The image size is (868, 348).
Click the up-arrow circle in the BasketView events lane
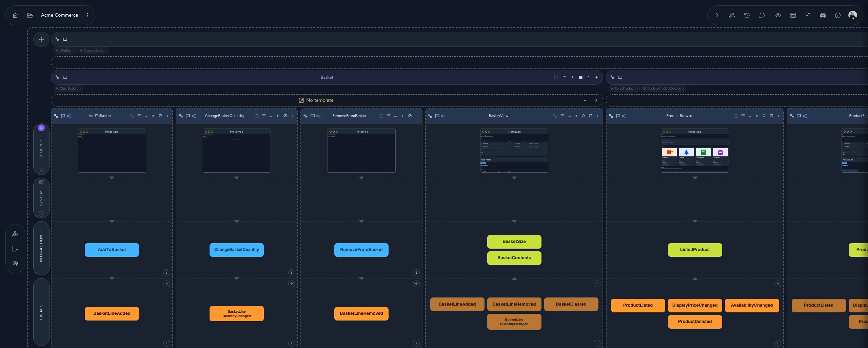pyautogui.click(x=597, y=284)
